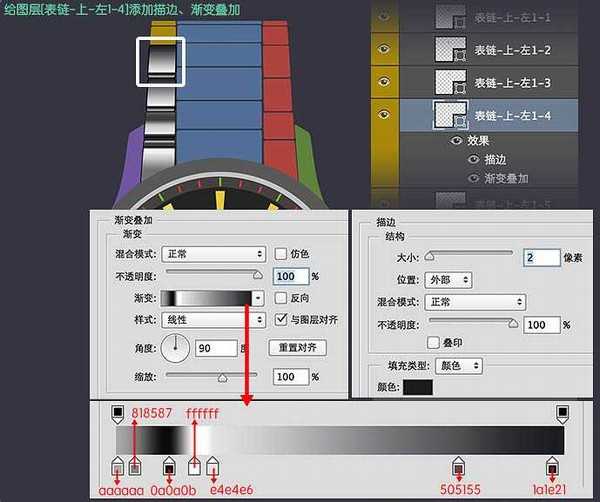Select the 1a1e21 color stop
600x502 pixels.
[x=551, y=467]
